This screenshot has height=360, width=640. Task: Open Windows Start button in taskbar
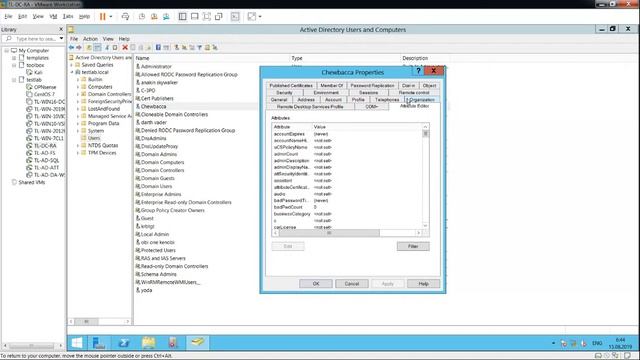pyautogui.click(x=77, y=342)
